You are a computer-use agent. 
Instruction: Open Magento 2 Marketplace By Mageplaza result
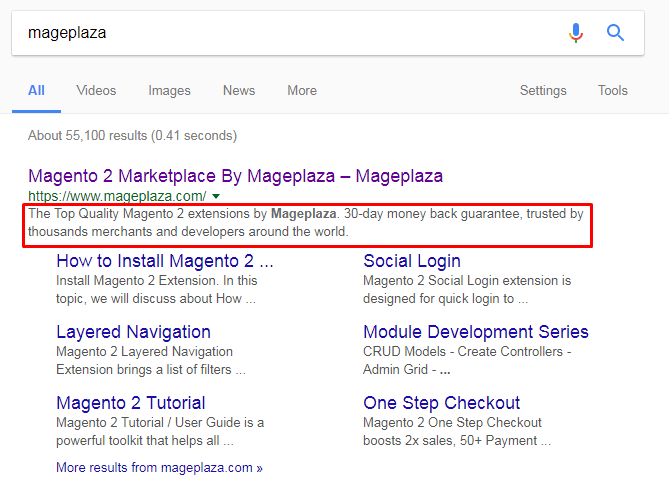(x=236, y=176)
